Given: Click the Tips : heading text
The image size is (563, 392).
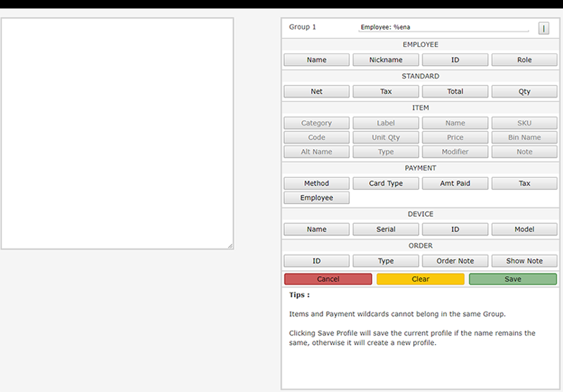Looking at the screenshot, I should 300,295.
